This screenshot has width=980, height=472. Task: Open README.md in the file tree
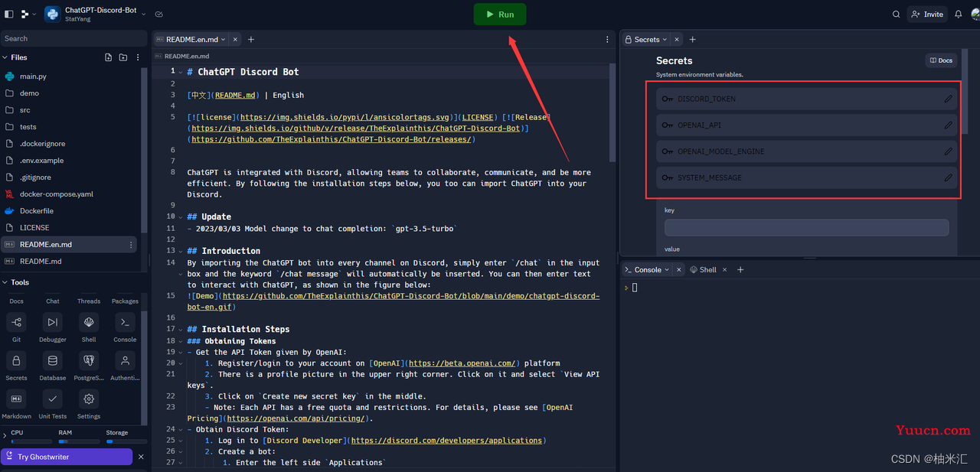(x=70, y=262)
